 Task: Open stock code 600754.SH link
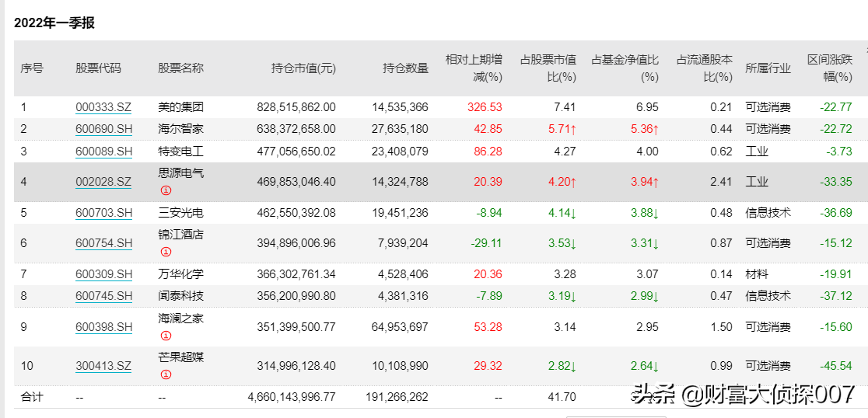pyautogui.click(x=103, y=243)
